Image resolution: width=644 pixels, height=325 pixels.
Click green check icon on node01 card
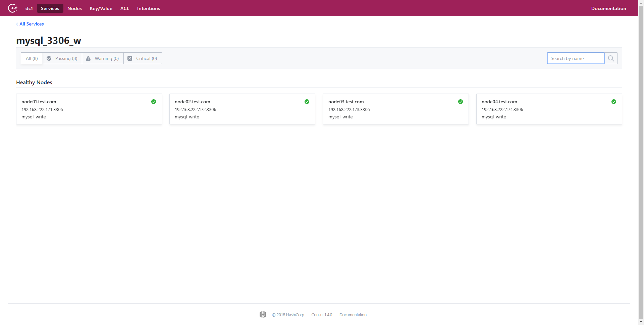pyautogui.click(x=154, y=102)
